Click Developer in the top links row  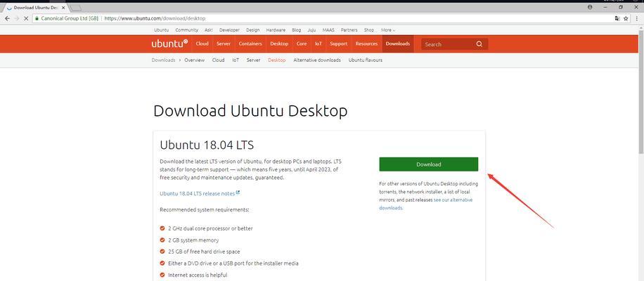[229, 30]
